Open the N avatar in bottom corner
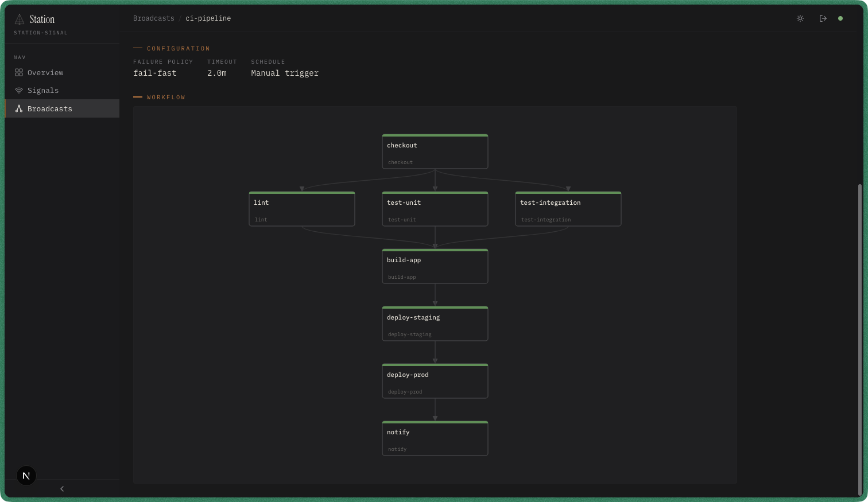The width and height of the screenshot is (868, 502). 26,475
